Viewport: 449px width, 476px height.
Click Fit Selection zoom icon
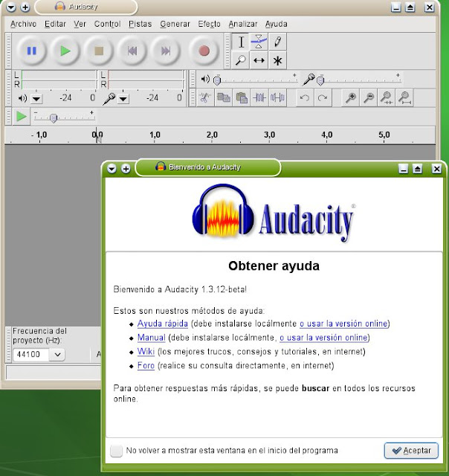[x=387, y=97]
